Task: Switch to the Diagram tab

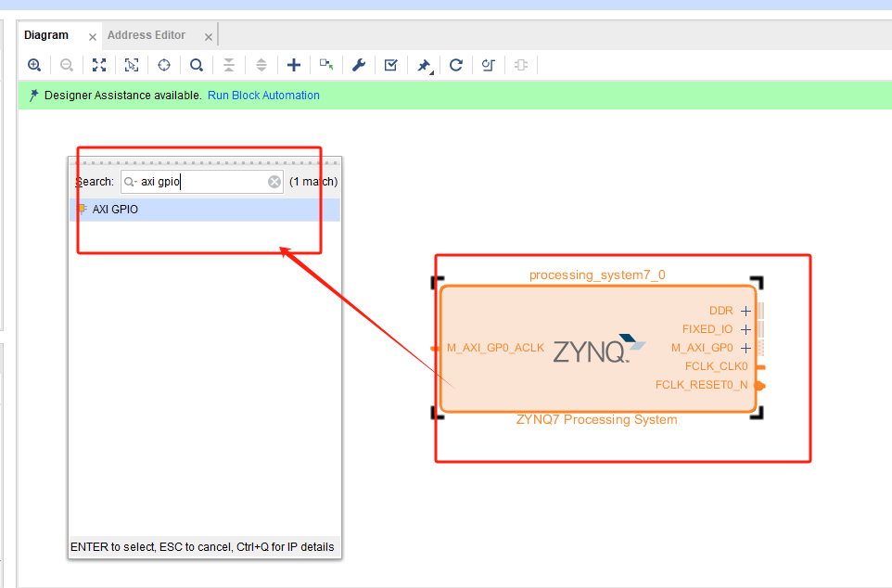Action: pyautogui.click(x=46, y=35)
